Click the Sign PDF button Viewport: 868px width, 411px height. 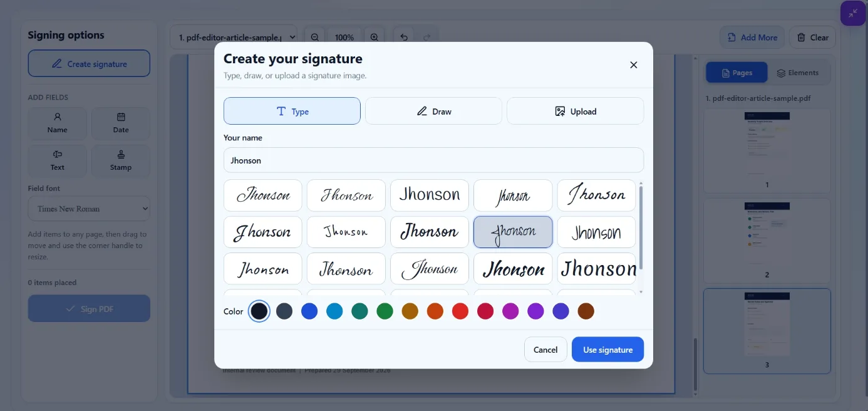[x=89, y=309]
